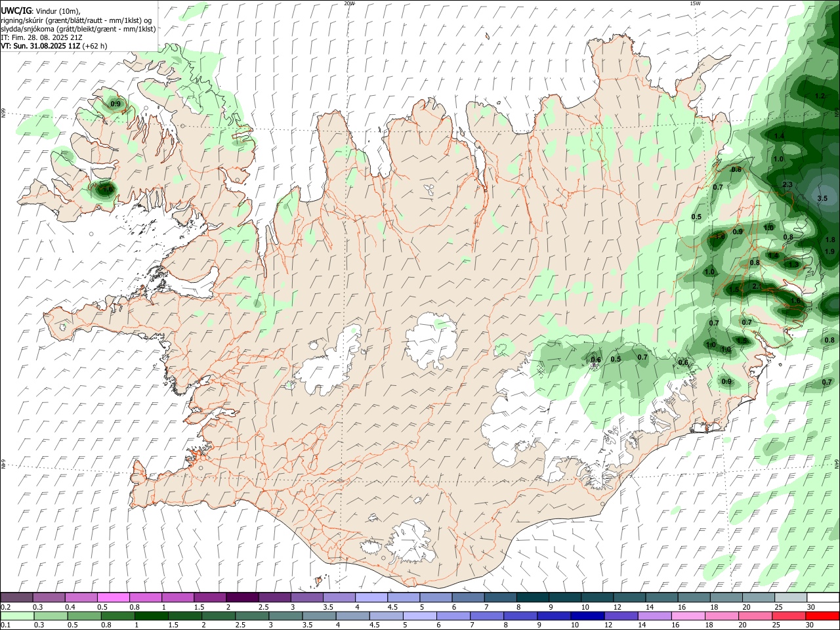Pick the dark purple 2–2.5 snow swatch
Screen dimensions: 840x630
tap(242, 598)
